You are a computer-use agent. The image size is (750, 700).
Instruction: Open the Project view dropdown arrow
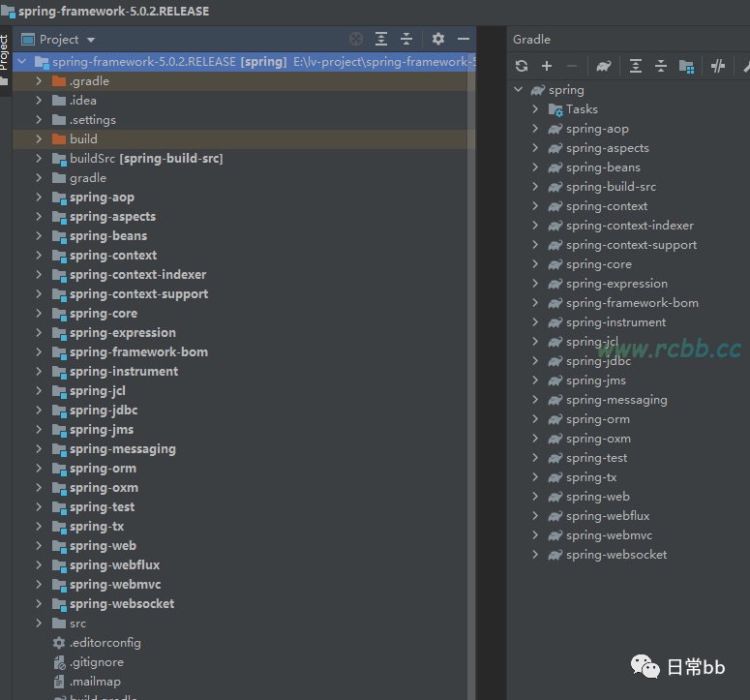[x=91, y=40]
